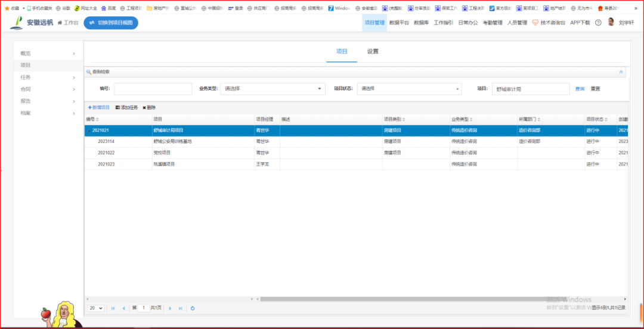The image size is (644, 329).
Task: Open the 项目状态 dropdown
Action: 409,89
